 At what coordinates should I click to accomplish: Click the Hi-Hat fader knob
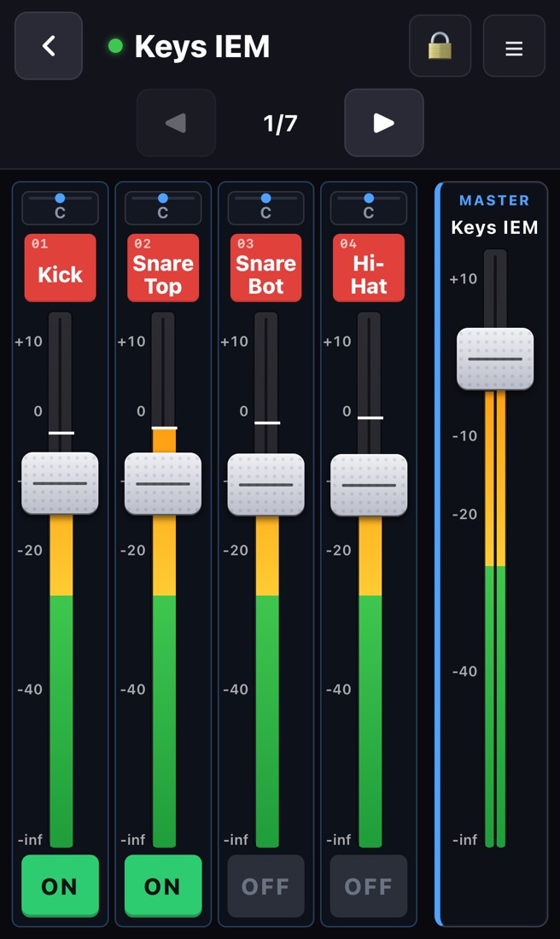[x=369, y=485]
